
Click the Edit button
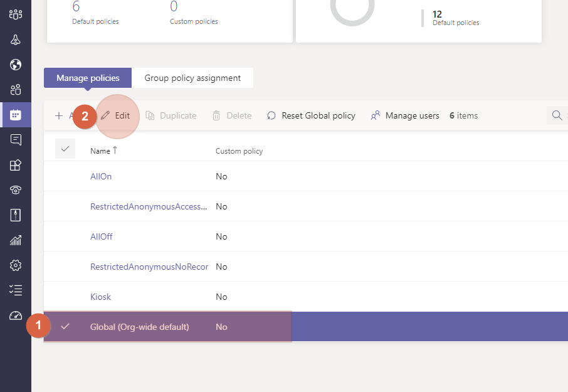click(x=115, y=115)
